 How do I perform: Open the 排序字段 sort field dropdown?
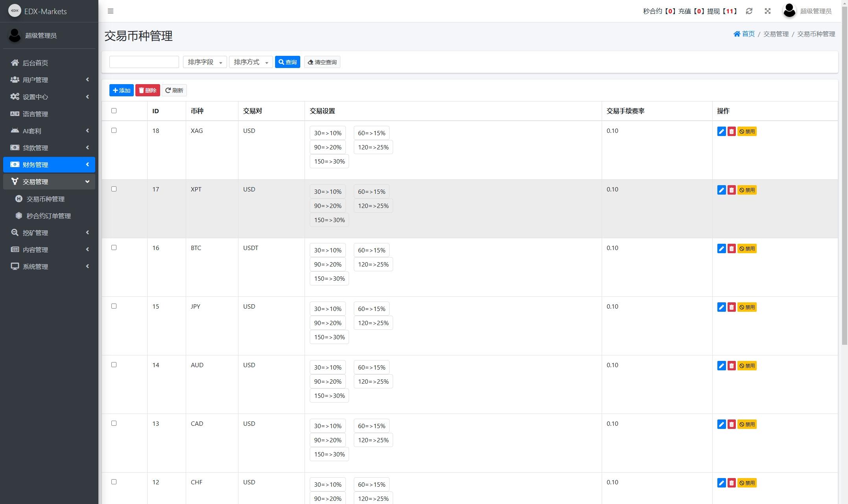(205, 62)
